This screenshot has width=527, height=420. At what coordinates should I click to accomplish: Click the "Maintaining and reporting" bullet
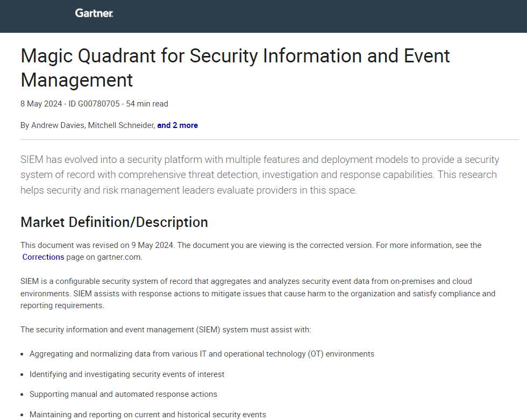point(147,415)
